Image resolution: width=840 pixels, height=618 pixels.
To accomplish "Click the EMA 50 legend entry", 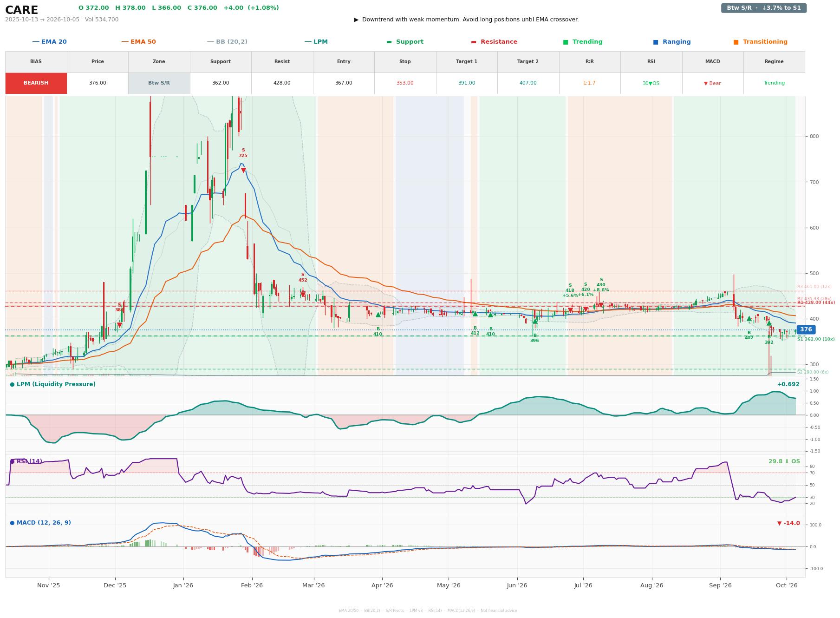I will [x=138, y=42].
